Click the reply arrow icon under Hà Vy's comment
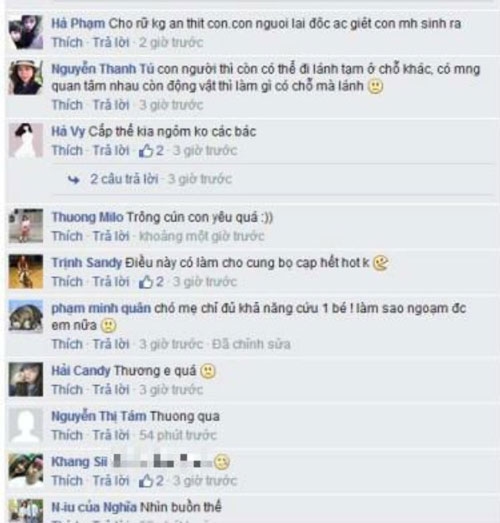The height and width of the screenshot is (523, 500). point(74,180)
